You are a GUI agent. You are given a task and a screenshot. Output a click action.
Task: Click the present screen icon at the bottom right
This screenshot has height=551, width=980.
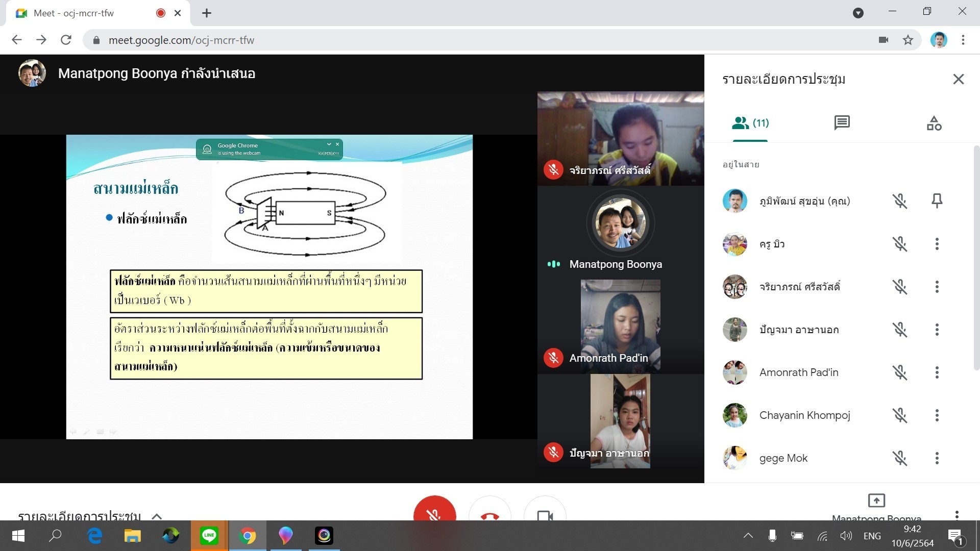coord(876,500)
